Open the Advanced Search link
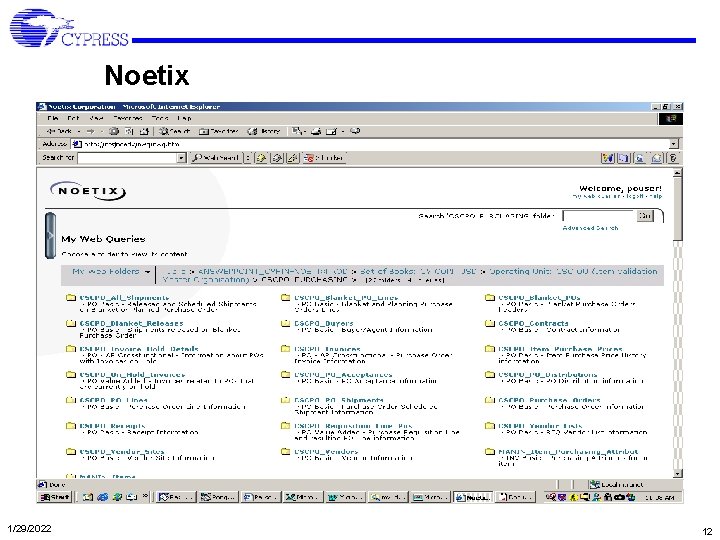The image size is (720, 540). [590, 228]
